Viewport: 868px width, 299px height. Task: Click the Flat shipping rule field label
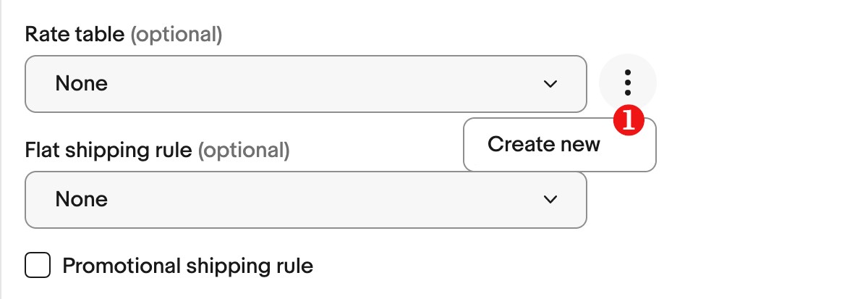tap(109, 151)
